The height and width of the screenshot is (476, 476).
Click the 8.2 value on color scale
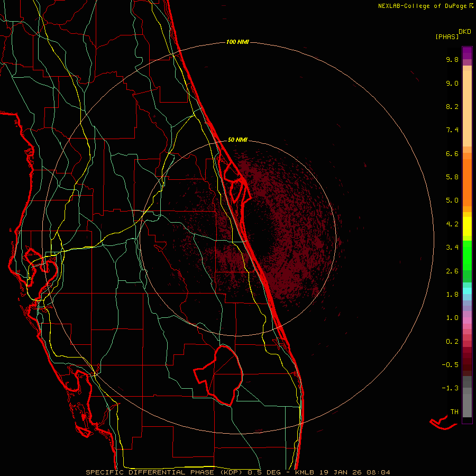tap(452, 106)
